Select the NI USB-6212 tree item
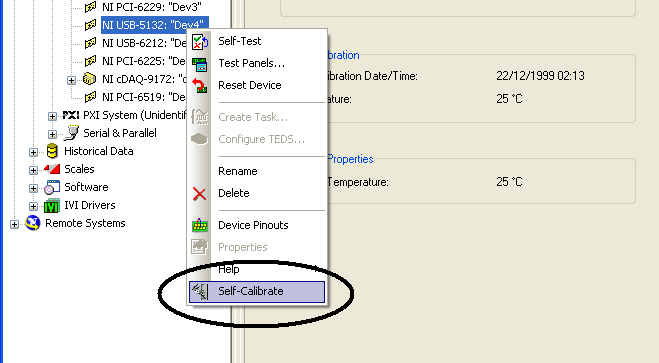This screenshot has width=659, height=363. pyautogui.click(x=144, y=43)
